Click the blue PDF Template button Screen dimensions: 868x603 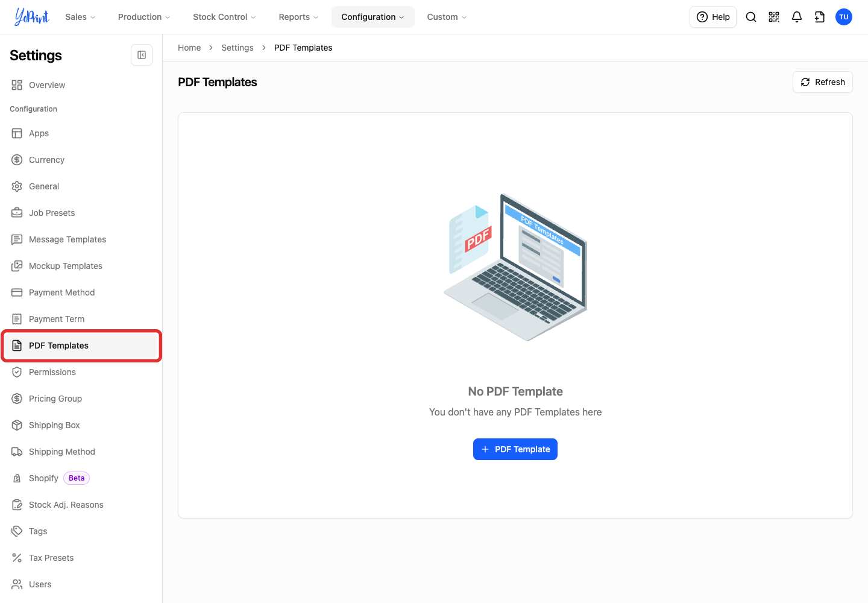coord(515,449)
